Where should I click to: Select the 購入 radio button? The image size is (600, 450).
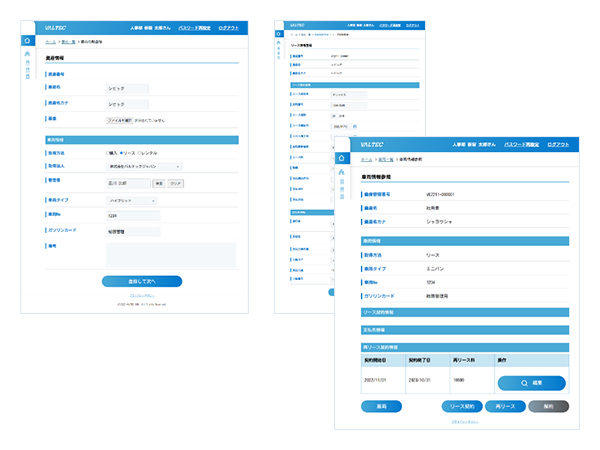point(108,153)
